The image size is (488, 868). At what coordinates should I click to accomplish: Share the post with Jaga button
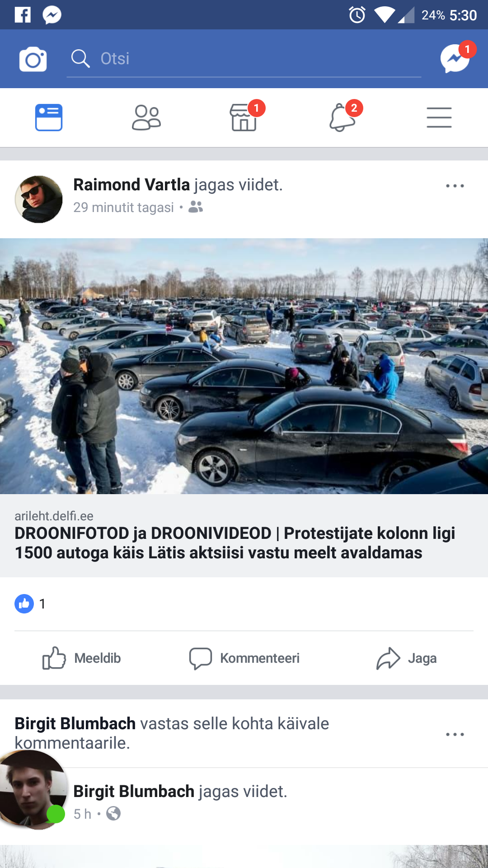(x=407, y=658)
